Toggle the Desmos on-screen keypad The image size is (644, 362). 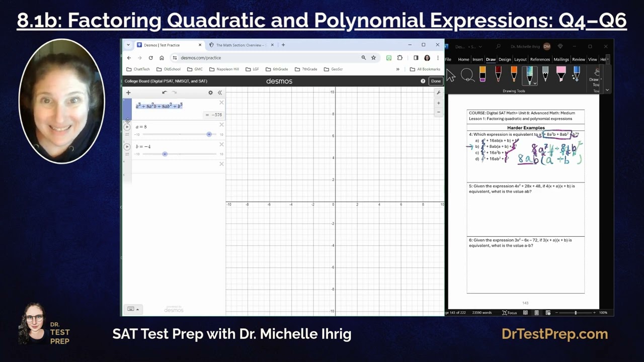[132, 309]
